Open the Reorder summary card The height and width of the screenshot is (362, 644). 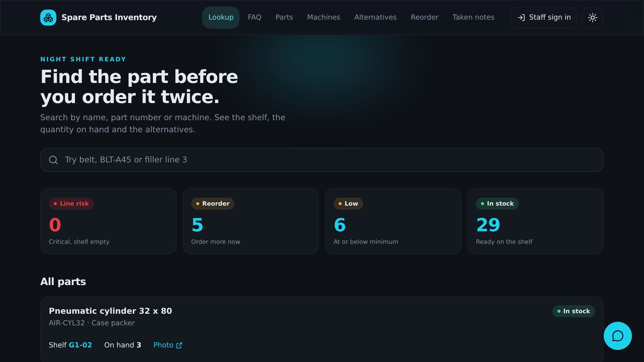251,221
